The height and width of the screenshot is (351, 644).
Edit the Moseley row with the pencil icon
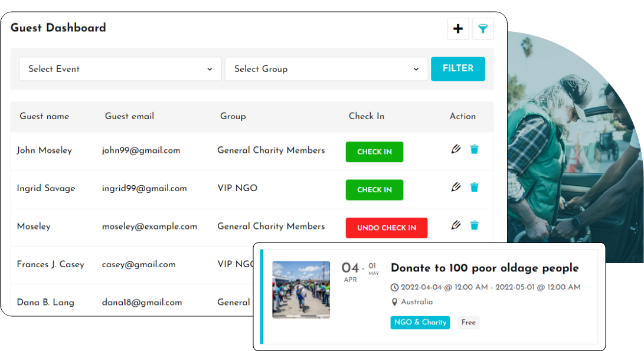pyautogui.click(x=455, y=225)
